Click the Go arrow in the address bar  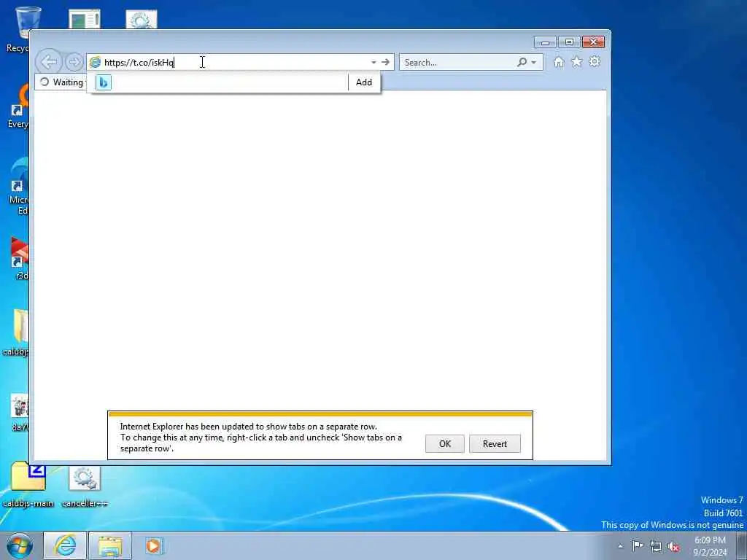click(385, 62)
